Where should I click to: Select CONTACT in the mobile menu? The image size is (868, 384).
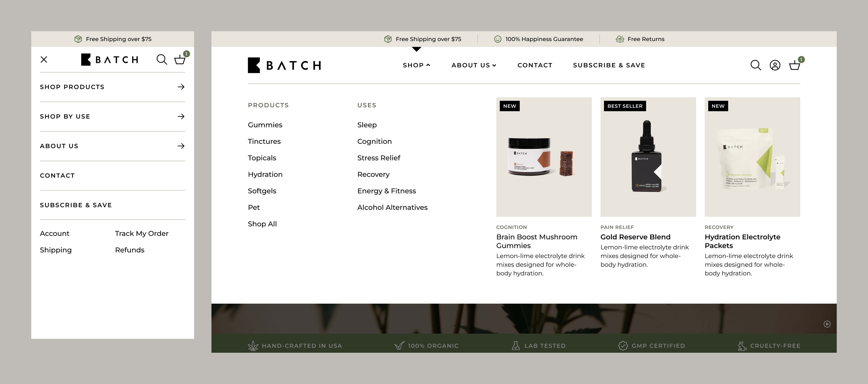[57, 176]
